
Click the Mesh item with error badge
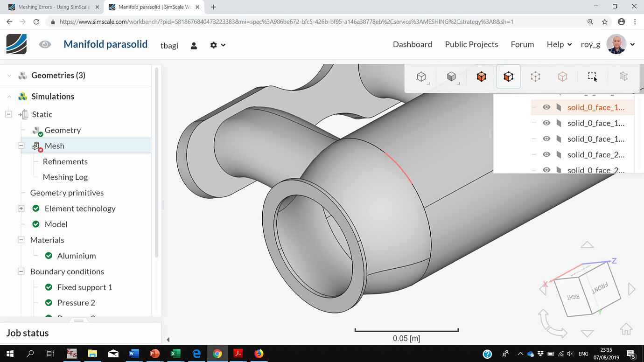[x=55, y=146]
